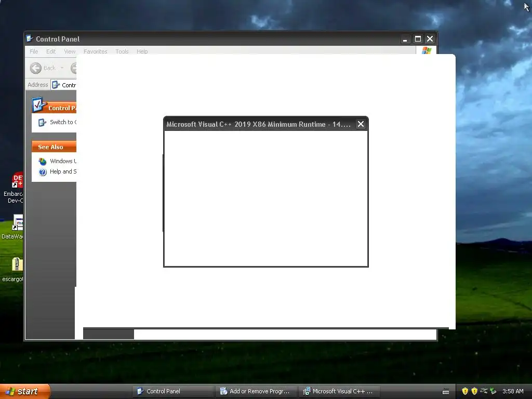Click the 'Switch to' view link
Viewport: 532px width, 399px height.
click(63, 122)
